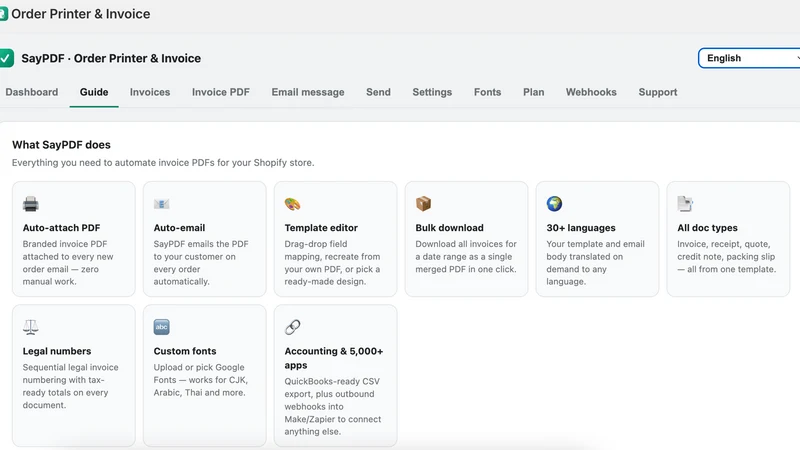Click the What SayPDF does heading
The image size is (800, 450).
[x=61, y=145]
